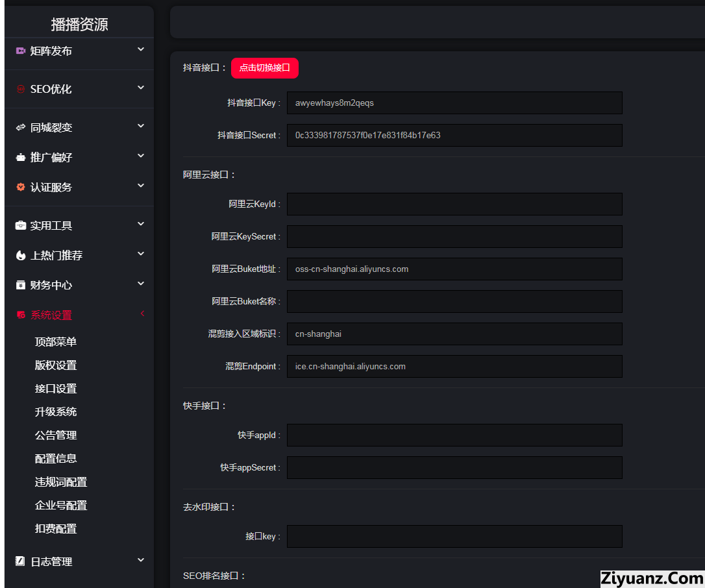The image size is (705, 588).
Task: Click into the 快手appSecret text box
Action: pyautogui.click(x=454, y=467)
